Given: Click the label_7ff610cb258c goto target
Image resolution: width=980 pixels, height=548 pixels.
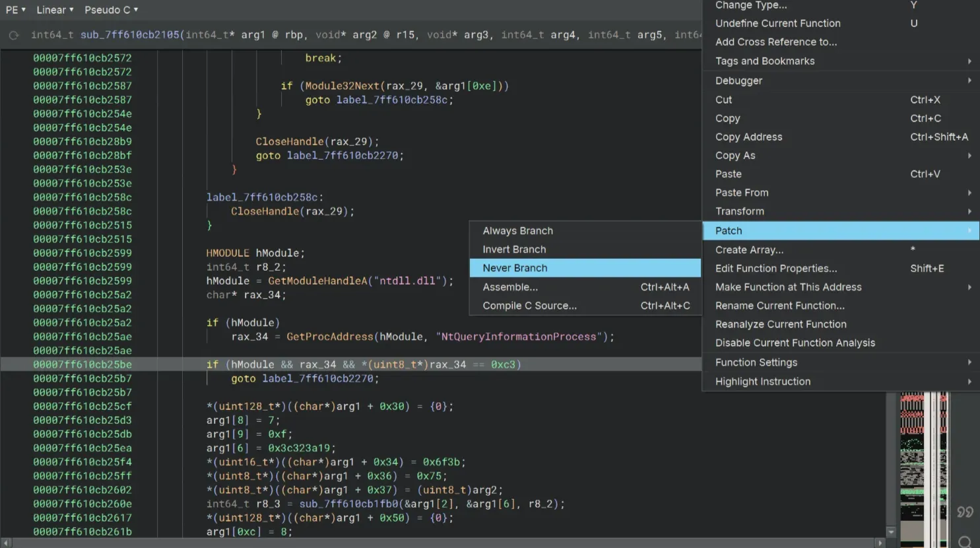Looking at the screenshot, I should [x=392, y=100].
